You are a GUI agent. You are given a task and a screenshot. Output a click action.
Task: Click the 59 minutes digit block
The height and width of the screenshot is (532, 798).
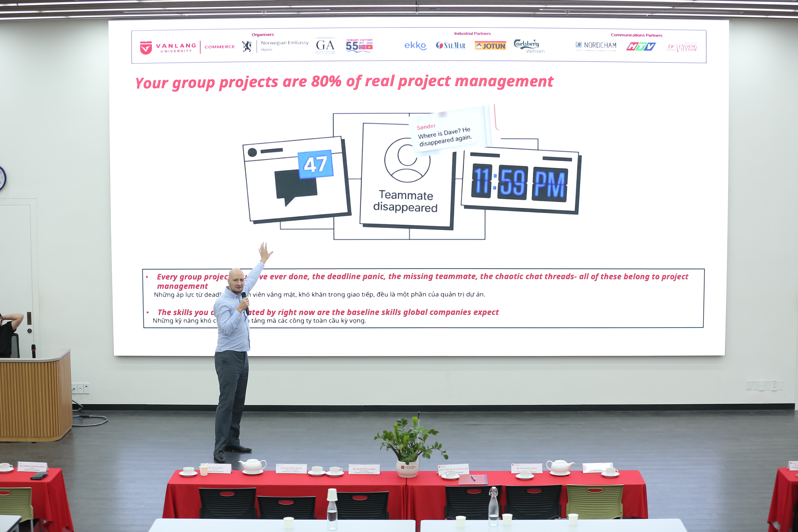click(x=512, y=182)
